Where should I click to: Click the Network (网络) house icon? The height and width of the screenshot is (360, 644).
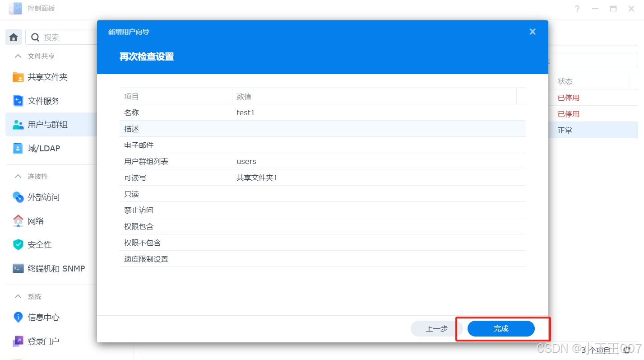click(18, 221)
